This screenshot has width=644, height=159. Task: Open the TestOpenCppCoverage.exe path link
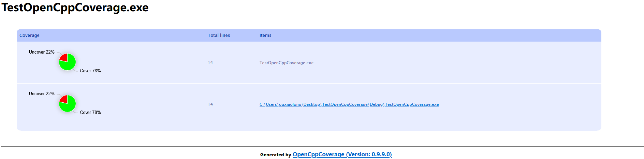349,104
